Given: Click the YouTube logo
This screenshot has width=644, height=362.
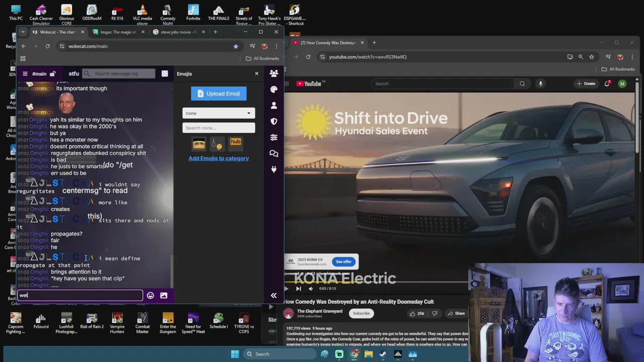Looking at the screenshot, I should [308, 84].
